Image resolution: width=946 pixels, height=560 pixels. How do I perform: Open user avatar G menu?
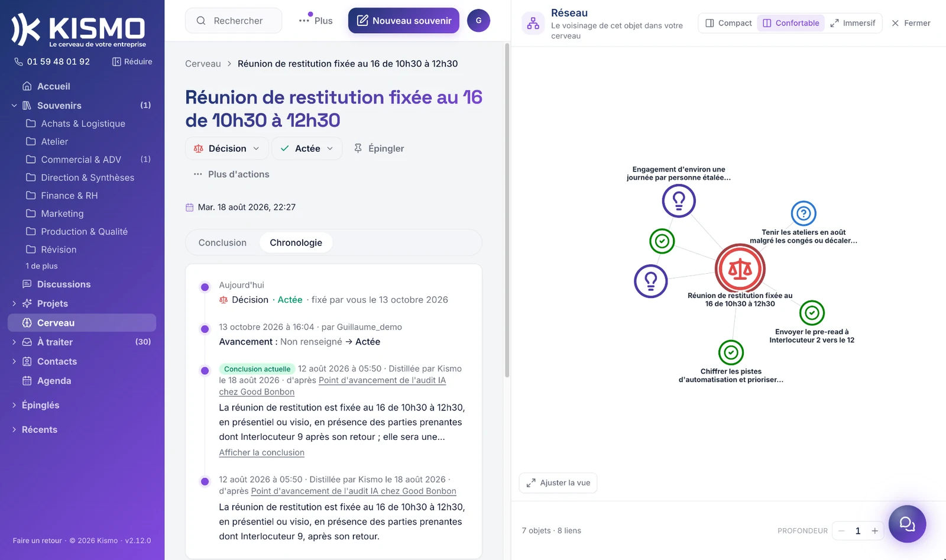[478, 21]
